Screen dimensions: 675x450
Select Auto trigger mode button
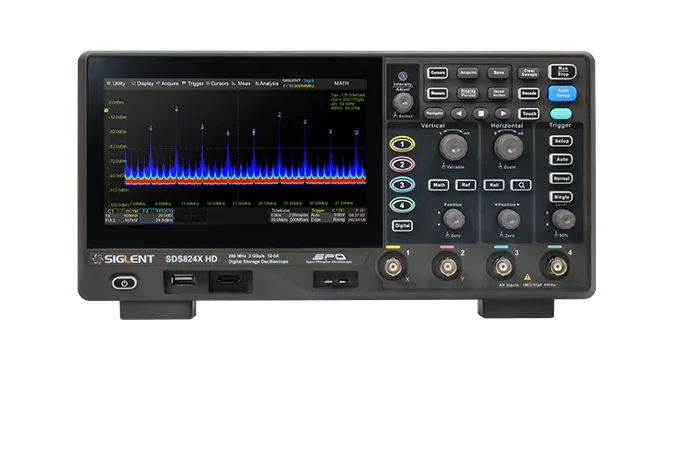(x=561, y=160)
